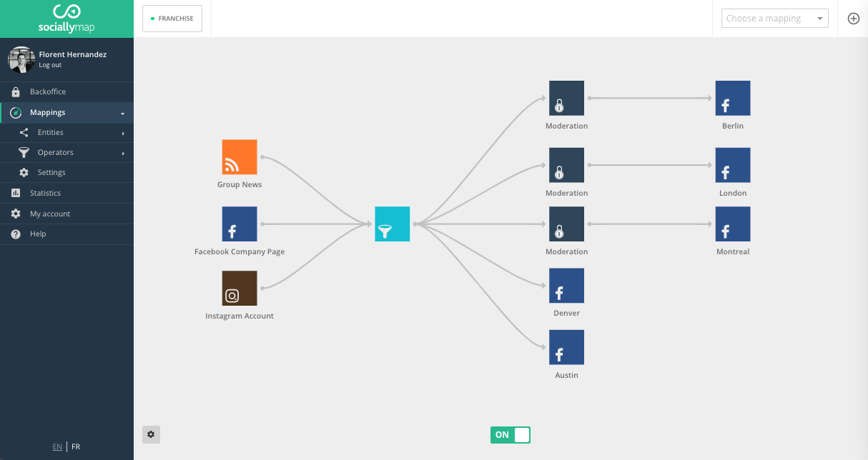
Task: Click the Montreal Facebook destination node
Action: click(732, 224)
